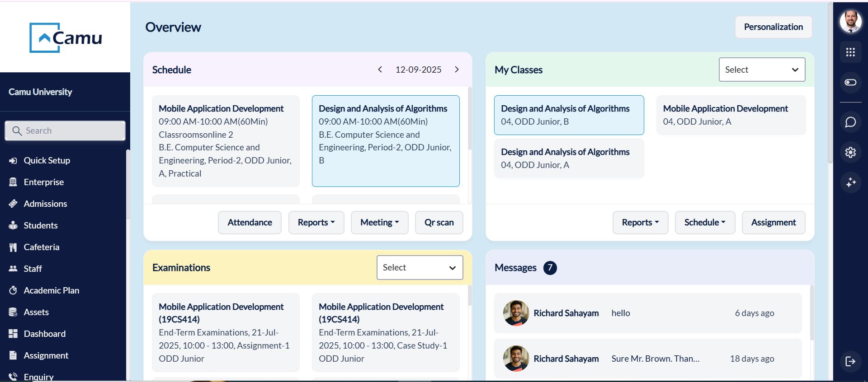This screenshot has height=382, width=868.
Task: Open Academic Plan in sidebar
Action: click(x=51, y=290)
